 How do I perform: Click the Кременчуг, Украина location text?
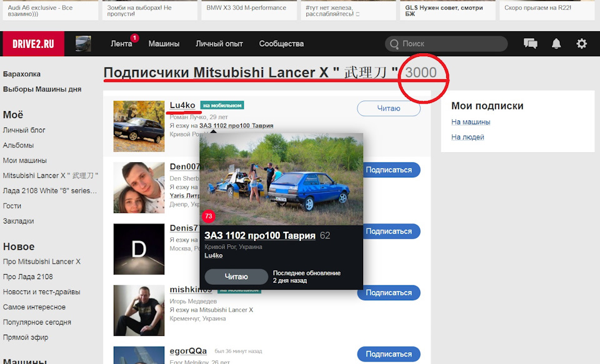point(198,318)
